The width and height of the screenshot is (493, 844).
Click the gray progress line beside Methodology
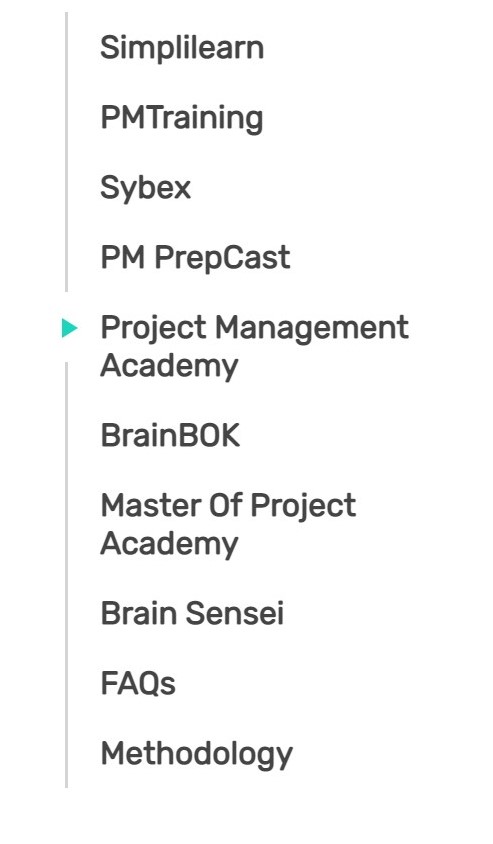click(66, 754)
